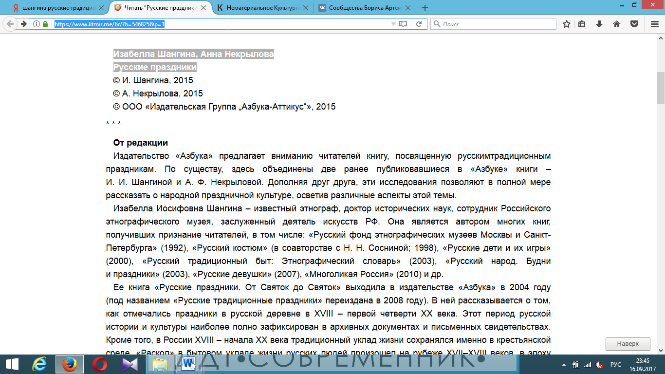Open Visual Studio from the taskbar
Screen dimensions: 665x374
click(x=130, y=364)
